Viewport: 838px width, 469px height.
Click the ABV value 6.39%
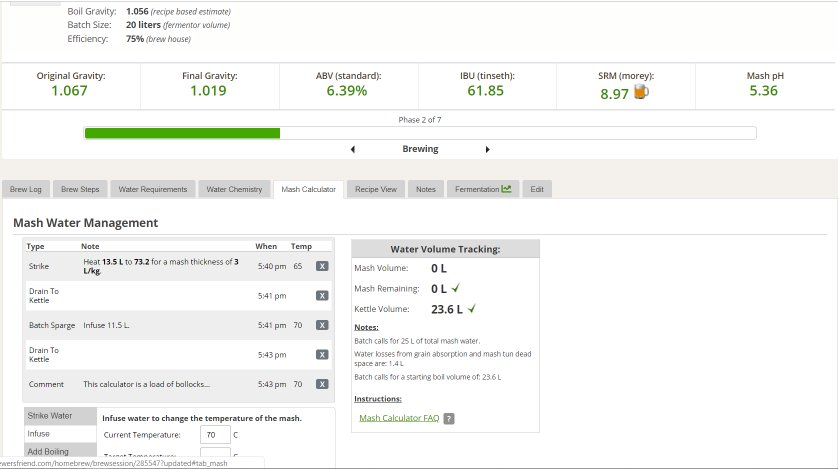coord(347,91)
